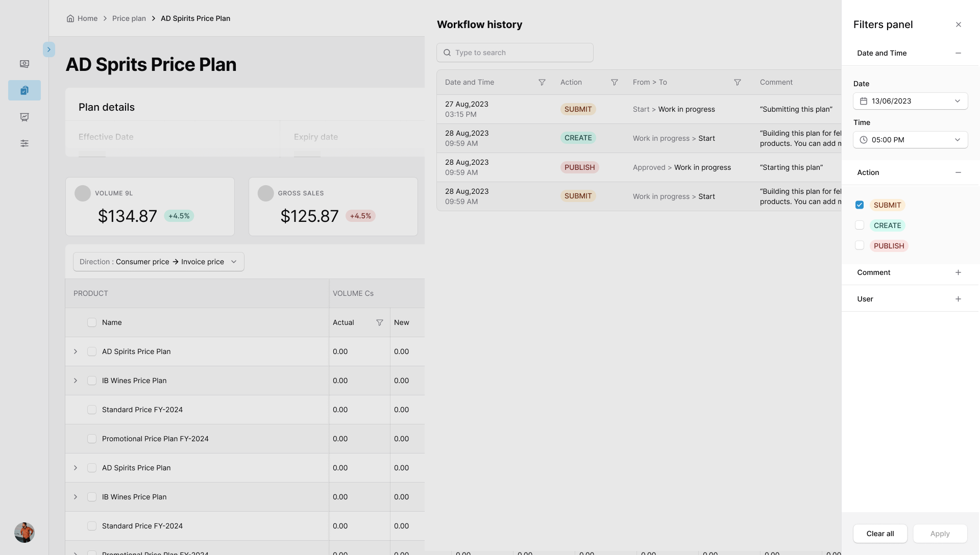The image size is (980, 555).
Task: Go to Price plan breadcrumb
Action: pos(129,18)
